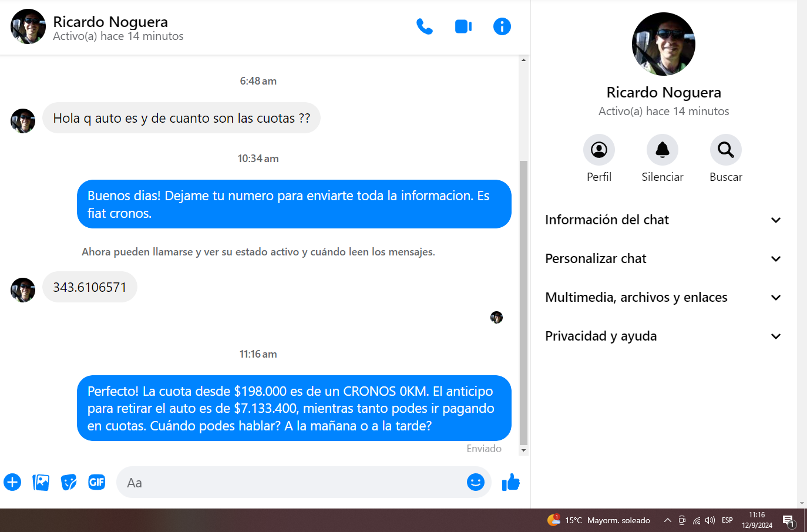This screenshot has width=807, height=532.
Task: Search in conversation with Buscar
Action: tap(725, 150)
